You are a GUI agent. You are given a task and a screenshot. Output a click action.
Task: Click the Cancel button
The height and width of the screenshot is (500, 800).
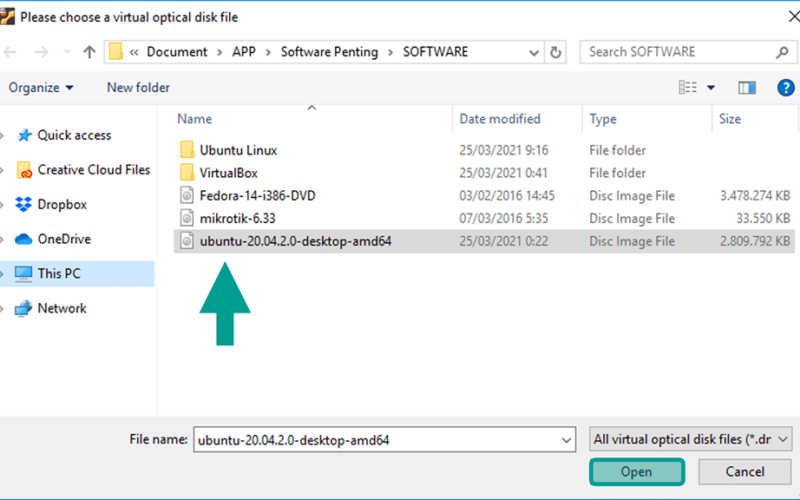[x=744, y=472]
